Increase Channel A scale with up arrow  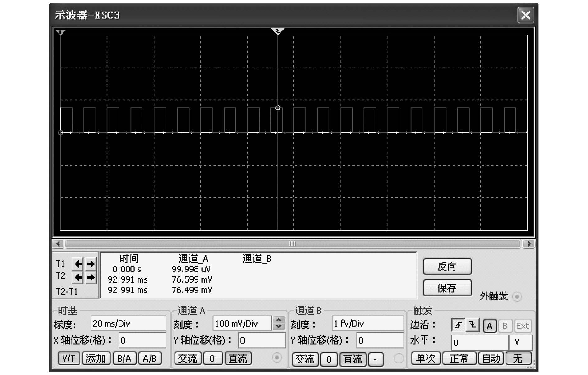click(279, 320)
